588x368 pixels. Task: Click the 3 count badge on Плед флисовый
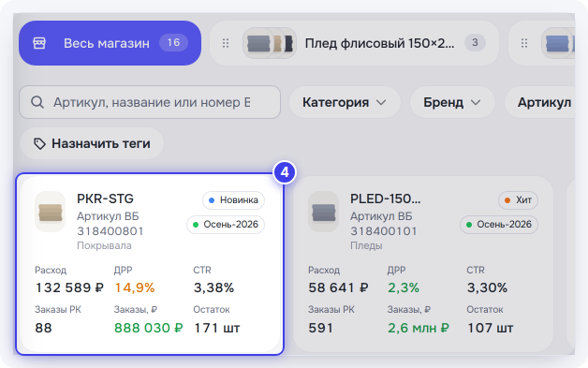[x=475, y=43]
